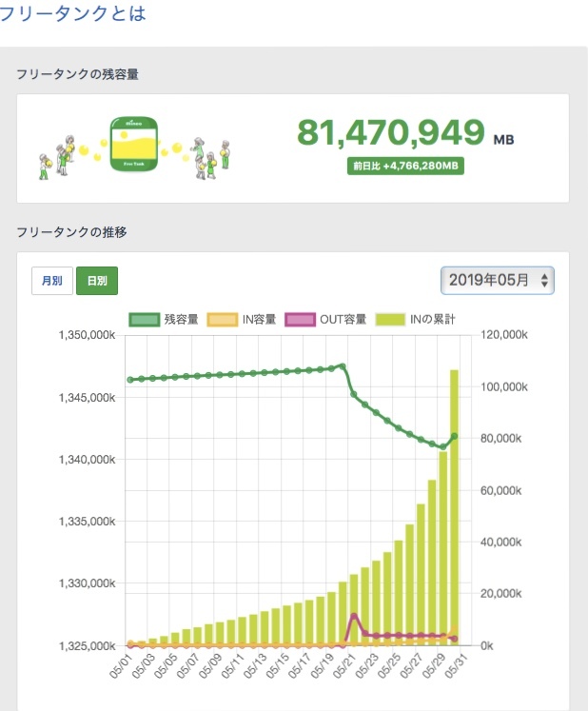Screen dimensions: 588x711
Task: Switch chart to 月別 monthly view
Action: pos(51,282)
